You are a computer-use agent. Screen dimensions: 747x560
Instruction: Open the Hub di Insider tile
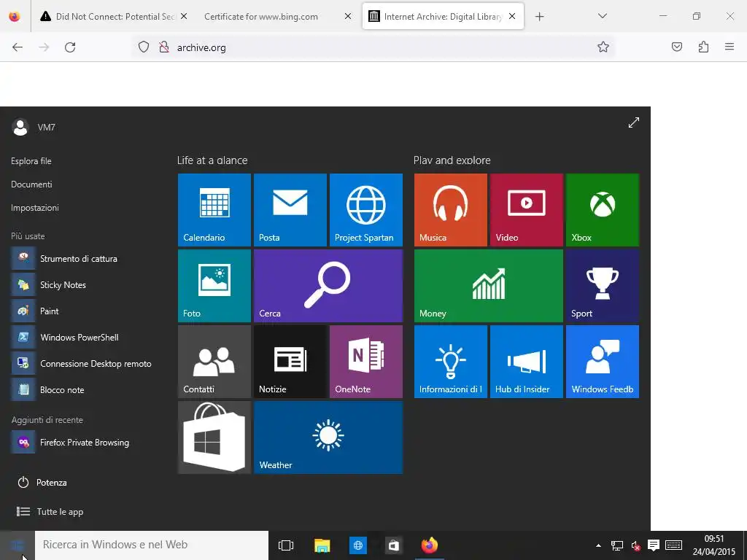coord(527,362)
